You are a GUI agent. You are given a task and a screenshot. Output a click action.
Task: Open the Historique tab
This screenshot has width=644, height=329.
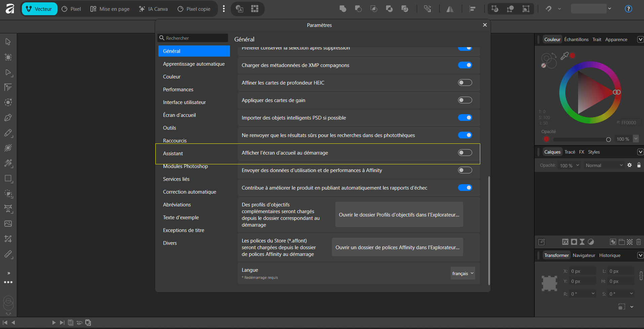tap(610, 255)
